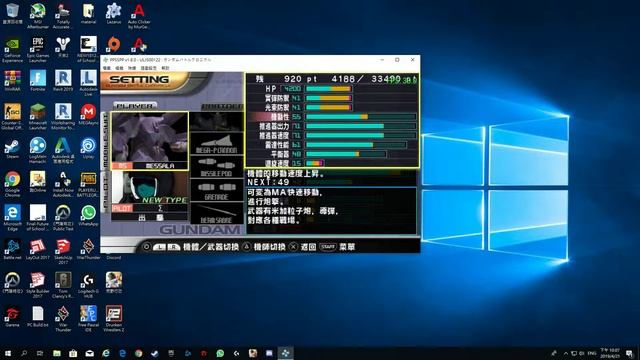Launch MEGAsync from the desktop

[88, 114]
